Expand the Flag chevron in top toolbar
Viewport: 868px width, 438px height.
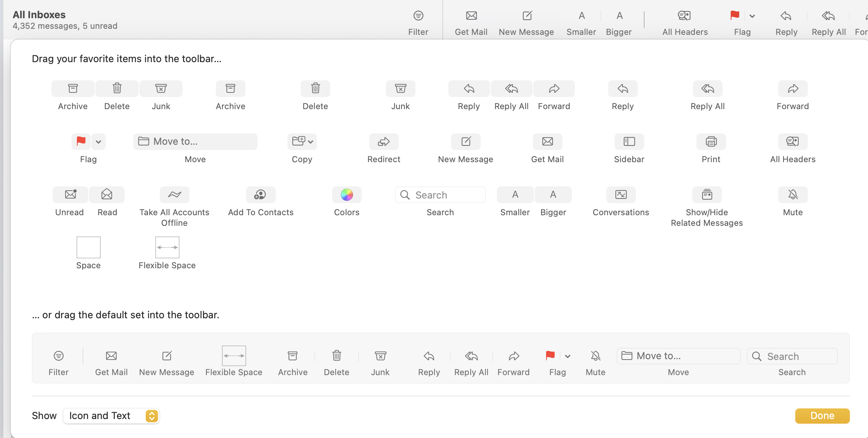[x=752, y=16]
